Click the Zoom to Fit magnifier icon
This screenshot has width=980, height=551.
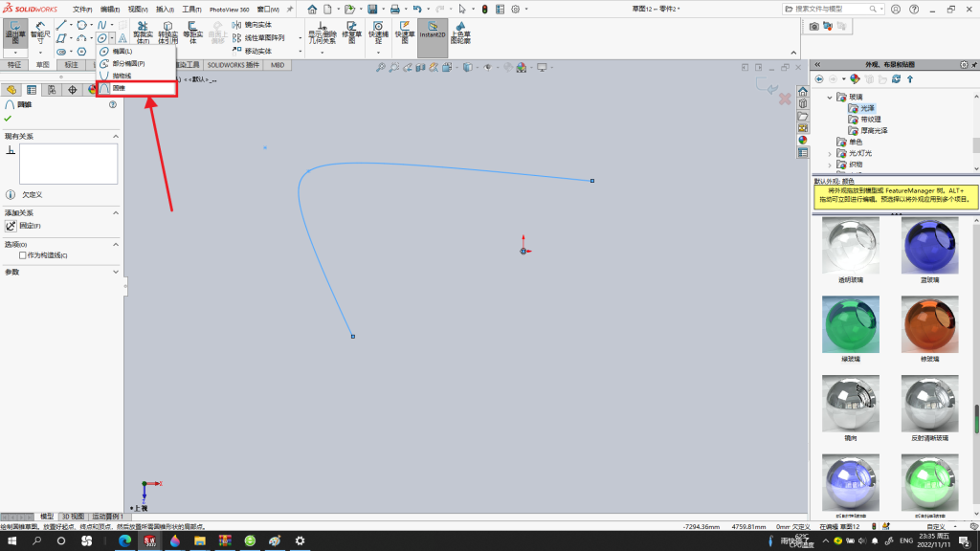pos(380,68)
